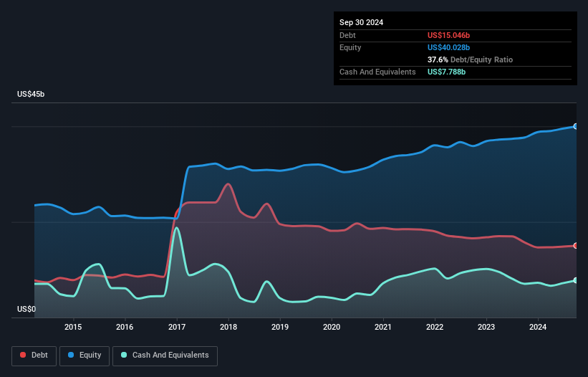Viewport: 588px width, 377px height.
Task: Click the 2023 x-axis label
Action: pos(486,327)
